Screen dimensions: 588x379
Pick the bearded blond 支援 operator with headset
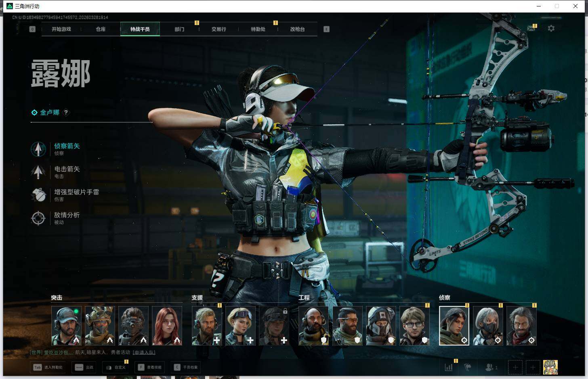pyautogui.click(x=207, y=325)
